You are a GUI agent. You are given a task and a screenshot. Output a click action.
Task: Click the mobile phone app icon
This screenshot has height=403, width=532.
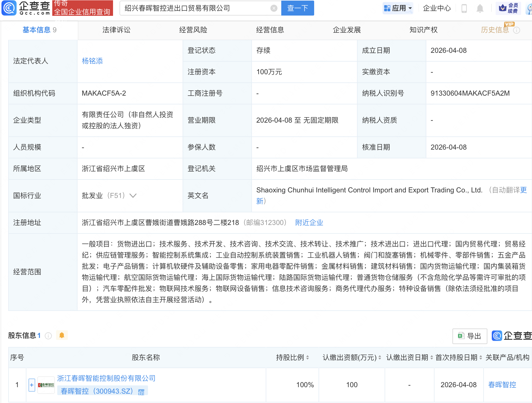pyautogui.click(x=464, y=8)
